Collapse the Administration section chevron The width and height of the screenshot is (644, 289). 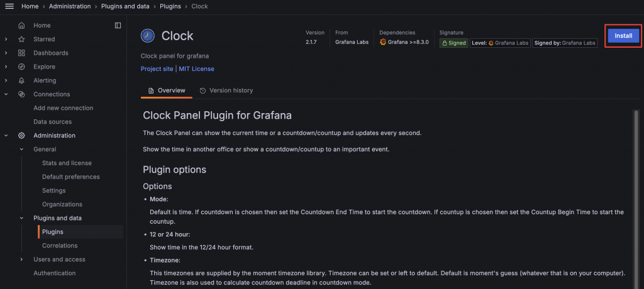(6, 136)
